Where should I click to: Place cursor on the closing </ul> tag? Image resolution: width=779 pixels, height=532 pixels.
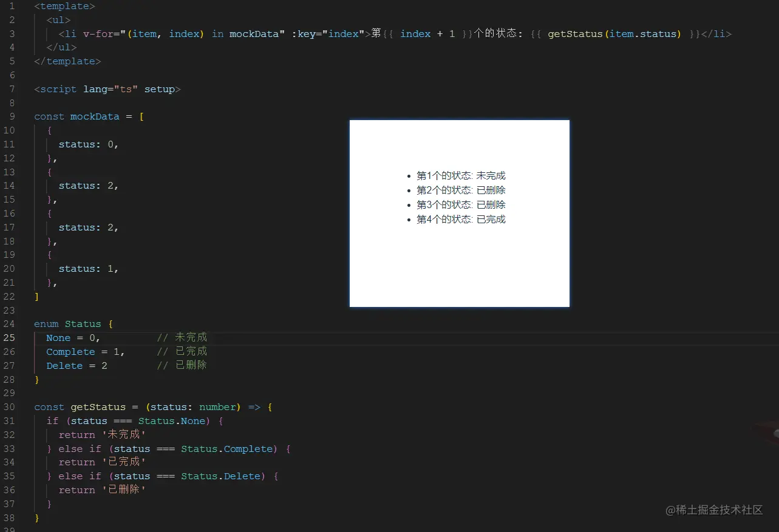61,47
